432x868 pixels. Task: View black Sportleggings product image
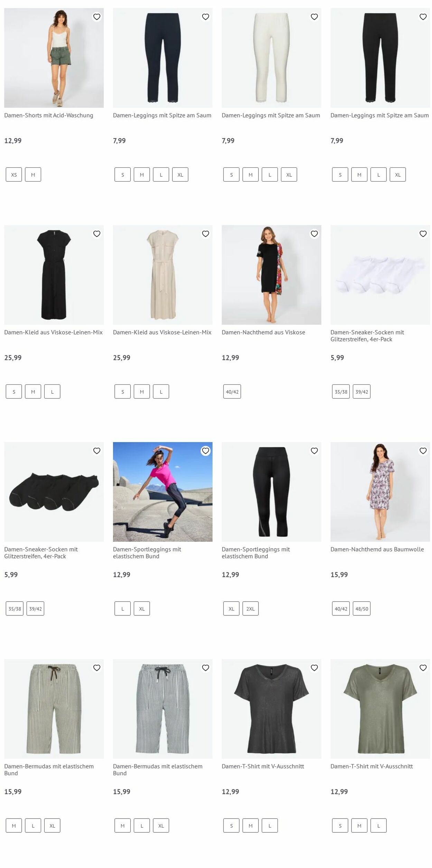pyautogui.click(x=271, y=492)
